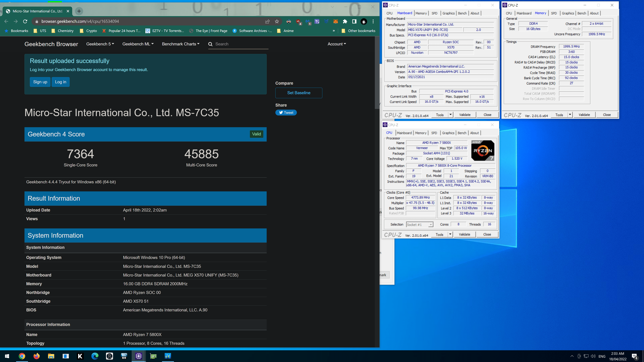Click the MetaMask fox extension icon

(x=335, y=21)
